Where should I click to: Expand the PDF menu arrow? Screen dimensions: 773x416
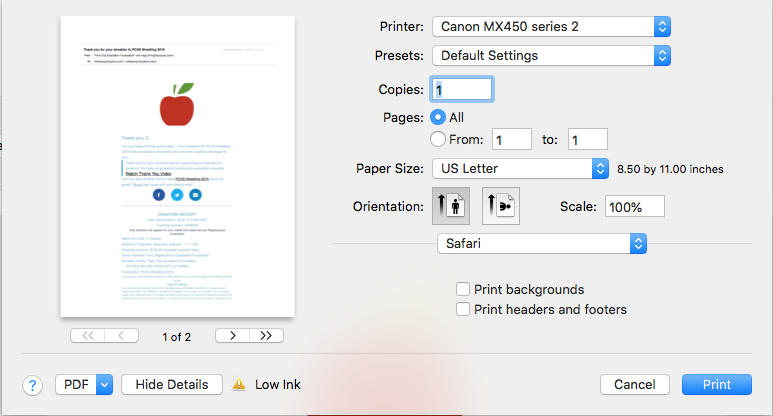pos(105,384)
